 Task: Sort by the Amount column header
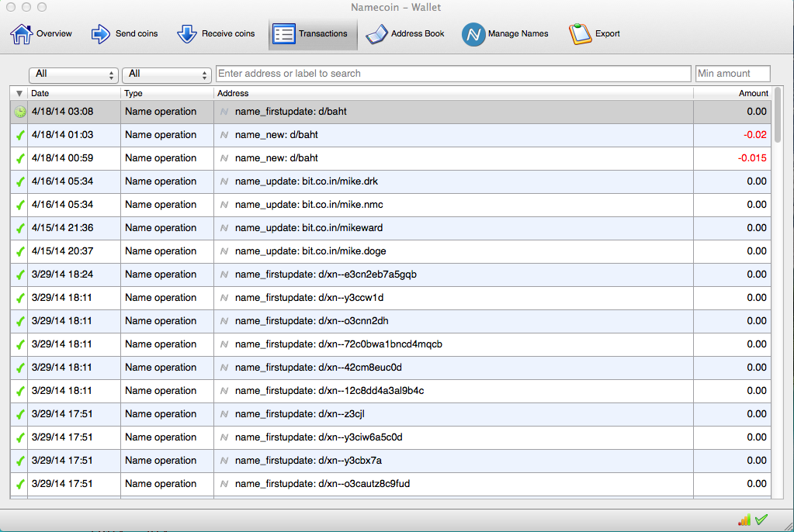tap(732, 94)
